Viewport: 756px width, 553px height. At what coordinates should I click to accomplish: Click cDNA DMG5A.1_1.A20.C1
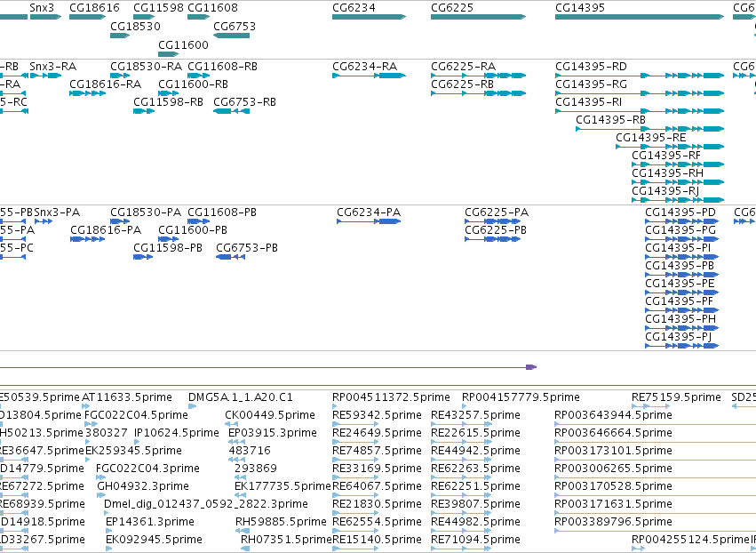[241, 397]
